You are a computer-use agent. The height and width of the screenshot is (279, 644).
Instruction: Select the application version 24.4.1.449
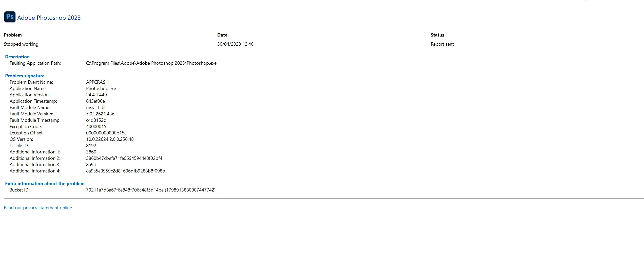[x=96, y=95]
